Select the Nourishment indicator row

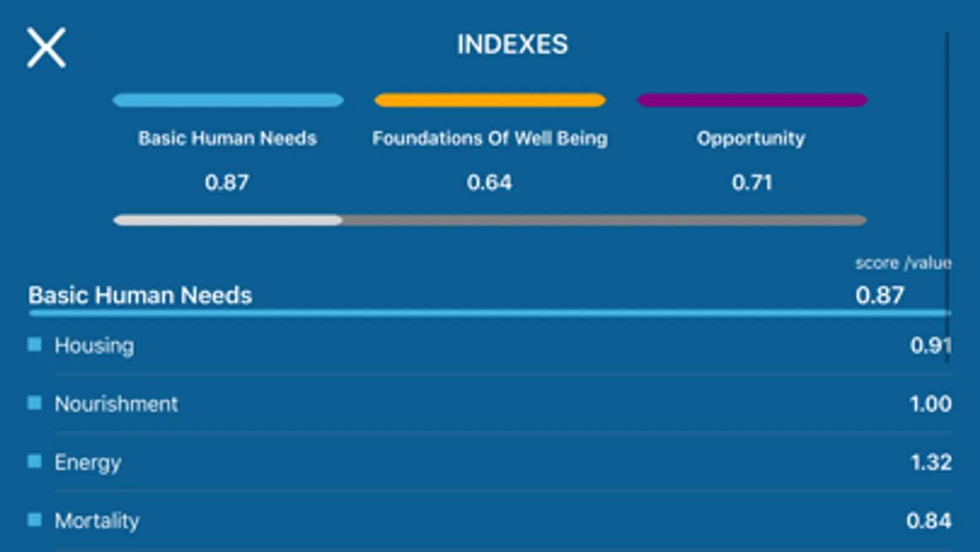coord(490,404)
